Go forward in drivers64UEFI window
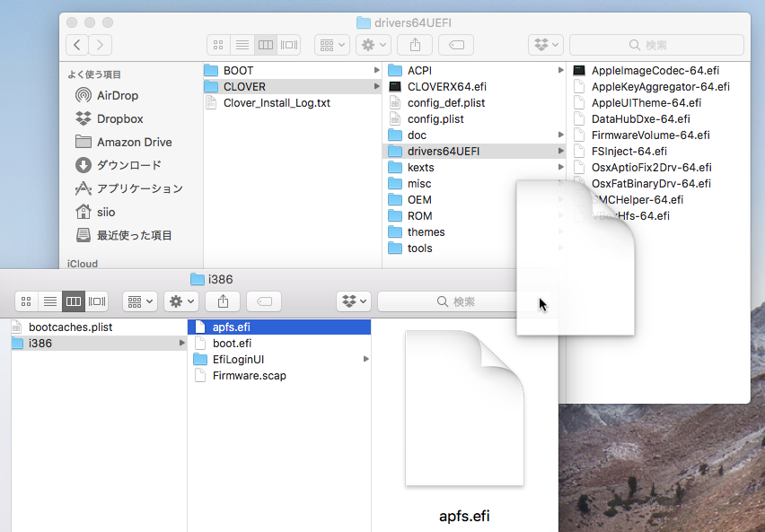The width and height of the screenshot is (765, 532). click(101, 45)
